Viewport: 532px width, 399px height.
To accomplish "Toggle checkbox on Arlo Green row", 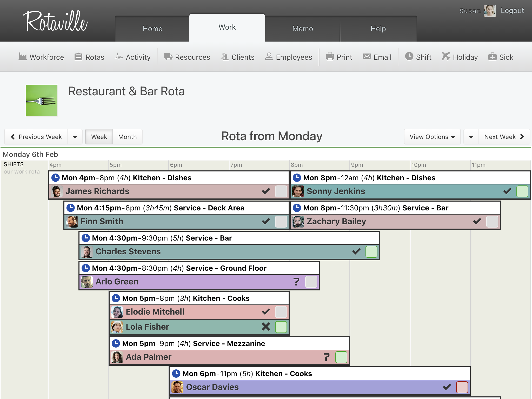I will pyautogui.click(x=311, y=282).
